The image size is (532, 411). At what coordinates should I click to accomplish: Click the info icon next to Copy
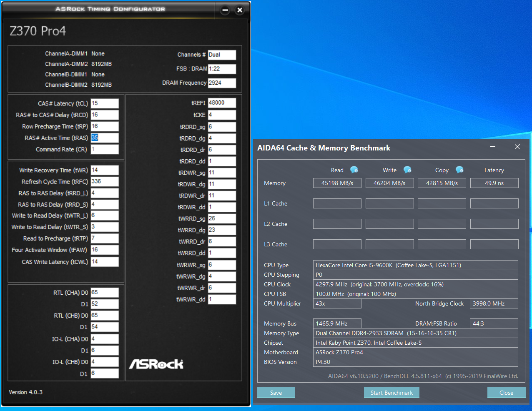(459, 170)
